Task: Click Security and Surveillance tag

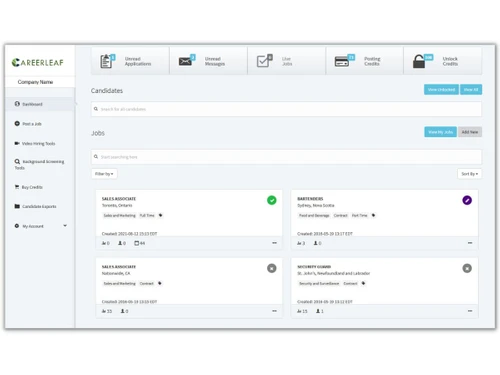Action: click(x=319, y=284)
